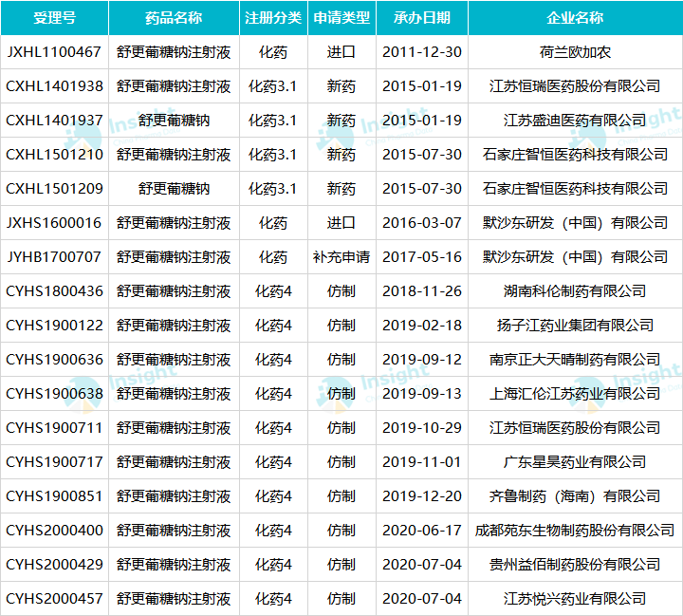The image size is (683, 616).
Task: Click date 2017-05-16
Action: pyautogui.click(x=421, y=257)
